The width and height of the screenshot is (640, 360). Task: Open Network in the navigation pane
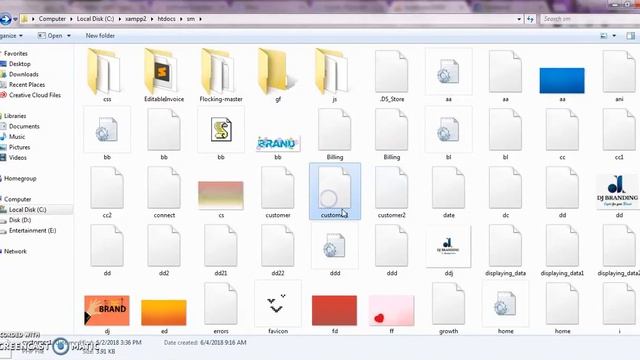15,251
